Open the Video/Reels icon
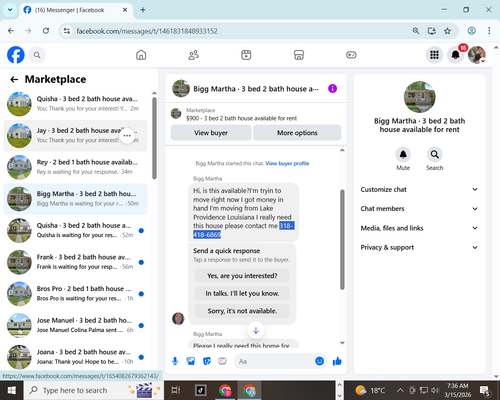The height and width of the screenshot is (400, 500). point(246,55)
